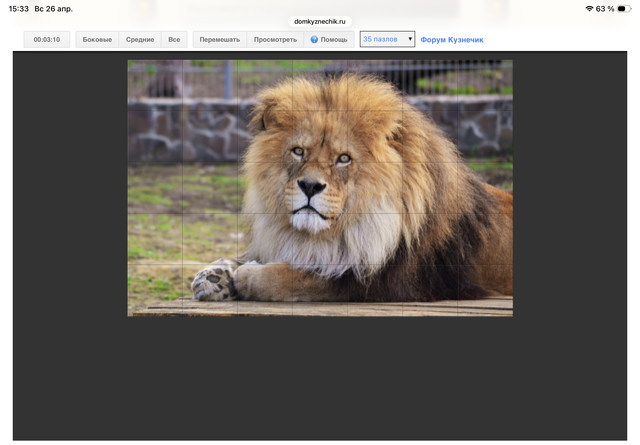The width and height of the screenshot is (640, 445).
Task: Click the lion's left eye on puzzle
Action: tap(297, 152)
